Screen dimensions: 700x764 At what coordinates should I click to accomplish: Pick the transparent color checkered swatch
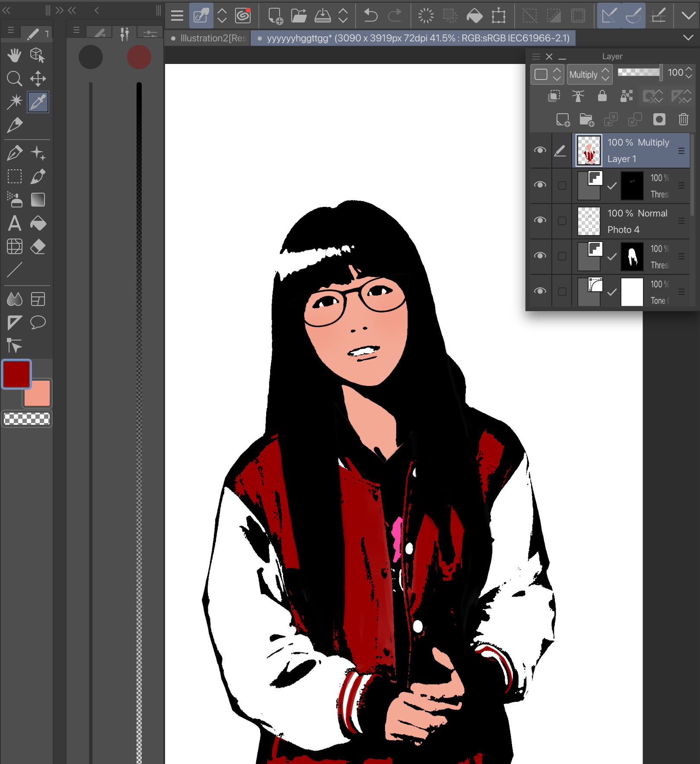click(27, 419)
